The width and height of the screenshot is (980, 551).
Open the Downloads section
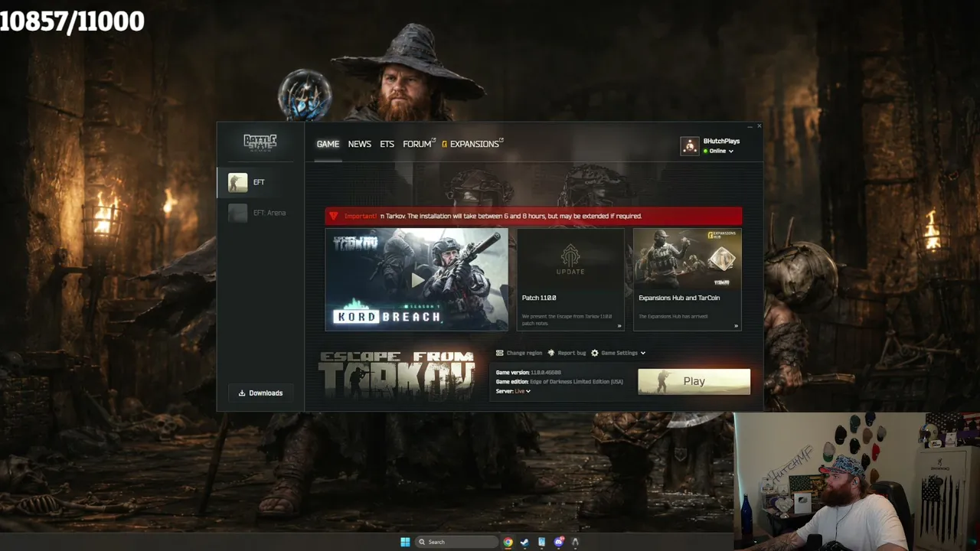coord(260,393)
